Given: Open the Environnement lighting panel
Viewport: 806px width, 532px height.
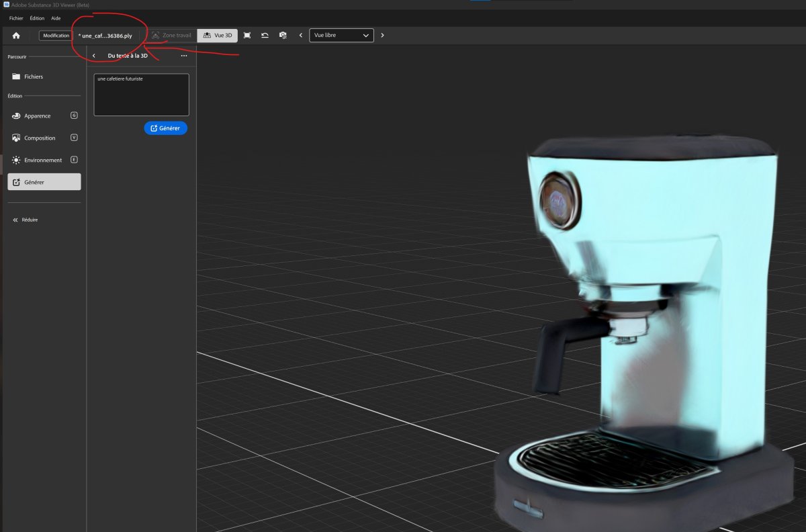Looking at the screenshot, I should (42, 160).
